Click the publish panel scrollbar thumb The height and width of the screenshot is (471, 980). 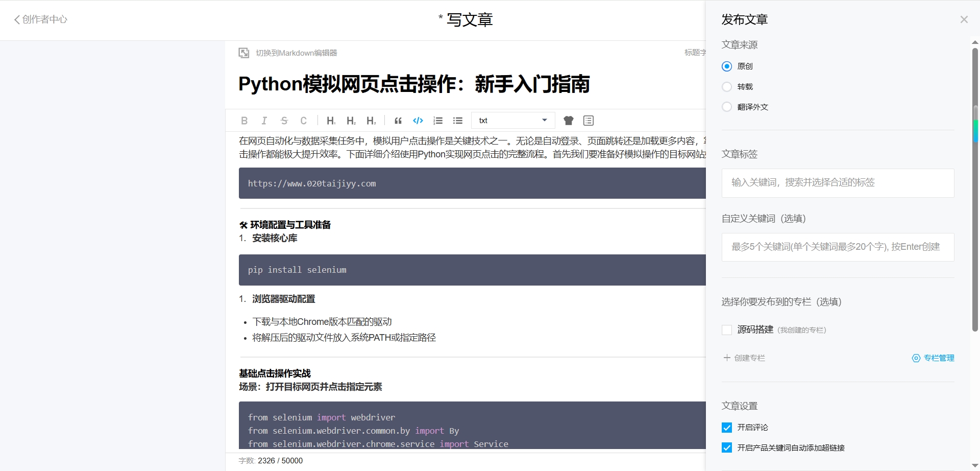tap(975, 189)
